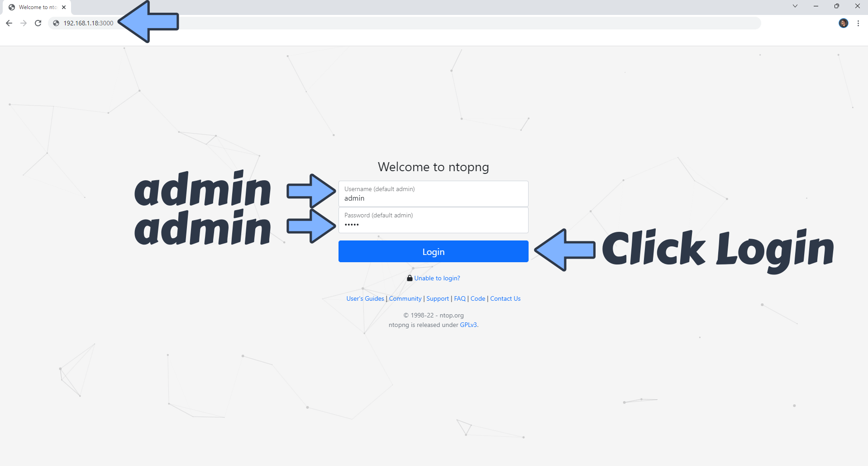Viewport: 868px width, 466px height.
Task: Open the Support link
Action: [438, 298]
